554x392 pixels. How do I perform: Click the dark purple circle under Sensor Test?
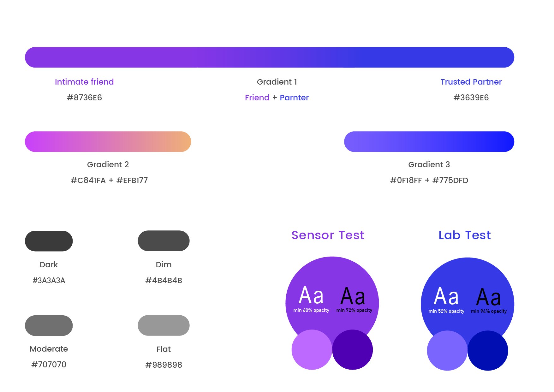353,350
